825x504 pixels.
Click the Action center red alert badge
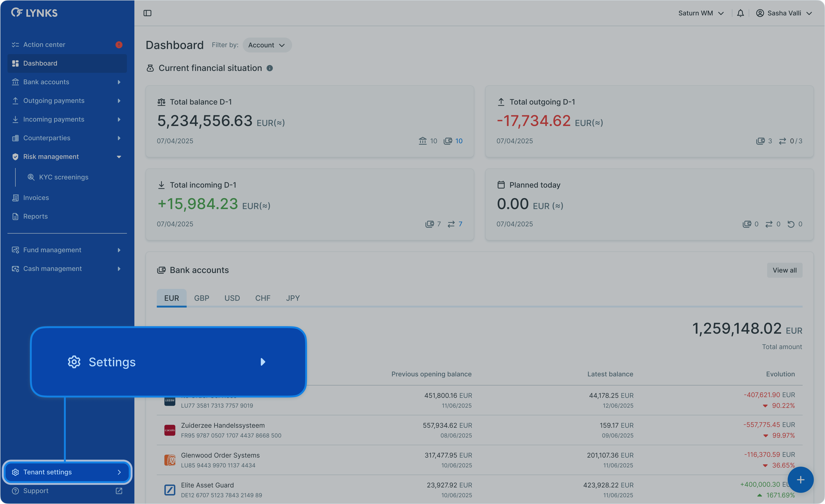pyautogui.click(x=119, y=45)
